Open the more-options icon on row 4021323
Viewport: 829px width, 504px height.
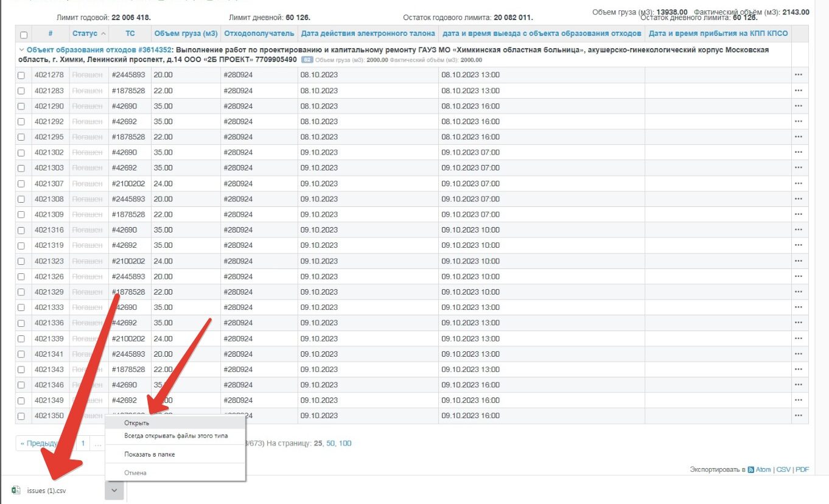point(799,261)
